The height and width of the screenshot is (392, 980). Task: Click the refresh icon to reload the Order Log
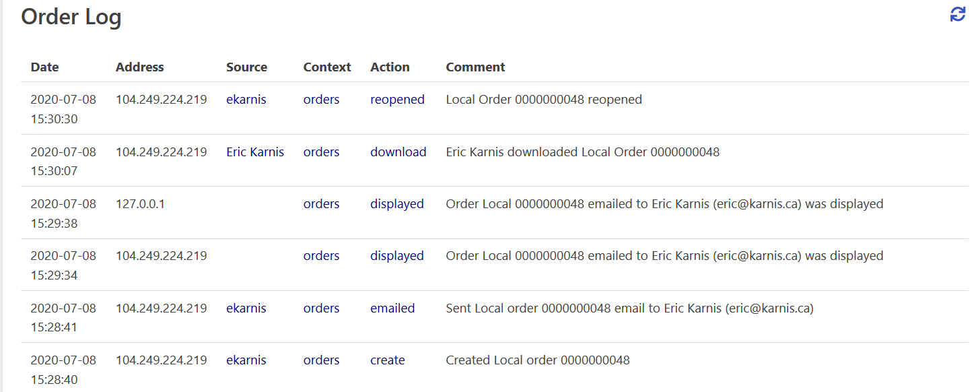[956, 13]
